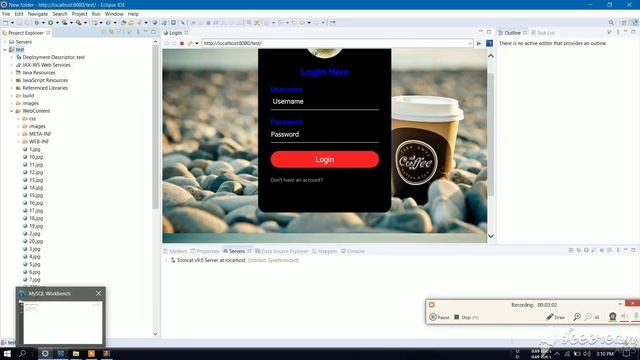This screenshot has width=640, height=360.
Task: Click the volume icon in system tray
Action: coord(587,353)
